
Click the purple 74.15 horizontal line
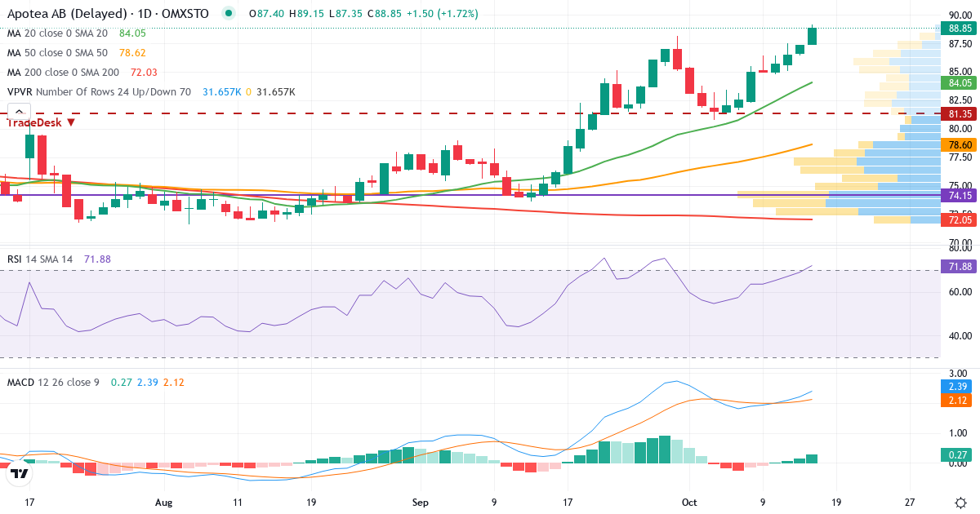(470, 195)
